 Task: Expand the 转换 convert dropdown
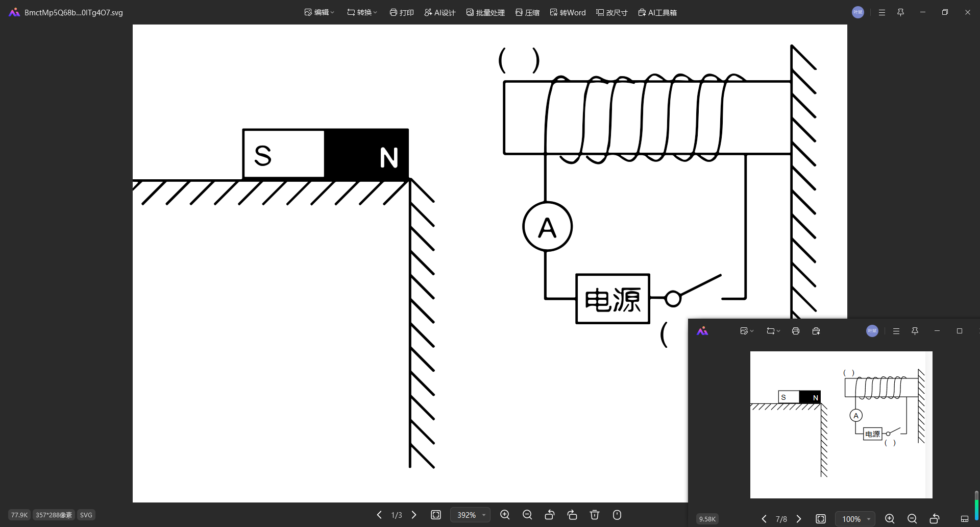(x=362, y=12)
